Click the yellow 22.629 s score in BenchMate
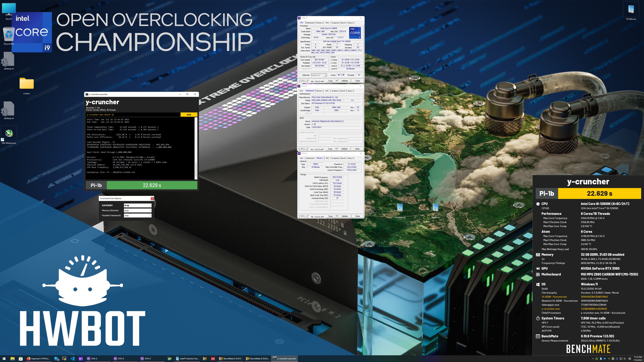The height and width of the screenshot is (362, 644). 600,193
